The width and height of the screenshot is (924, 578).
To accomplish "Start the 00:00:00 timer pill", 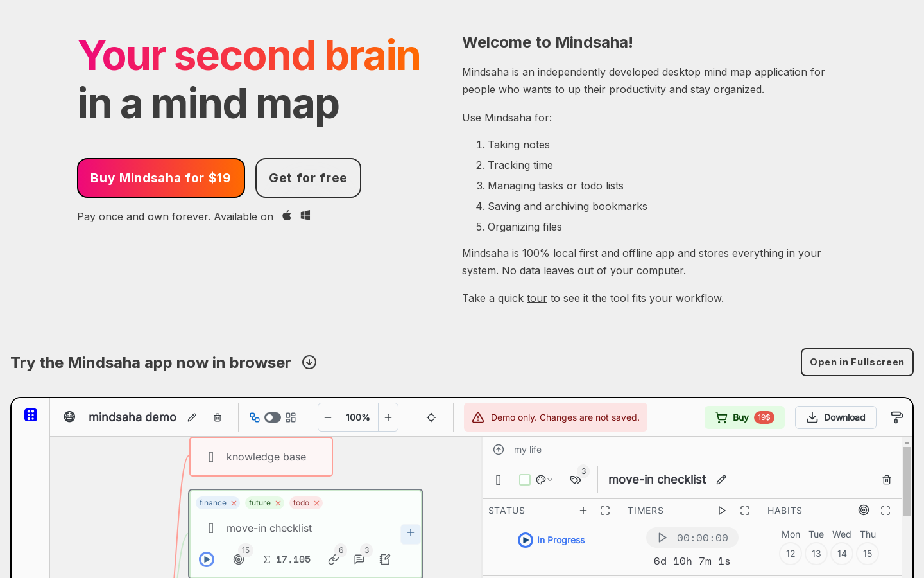I will (692, 538).
